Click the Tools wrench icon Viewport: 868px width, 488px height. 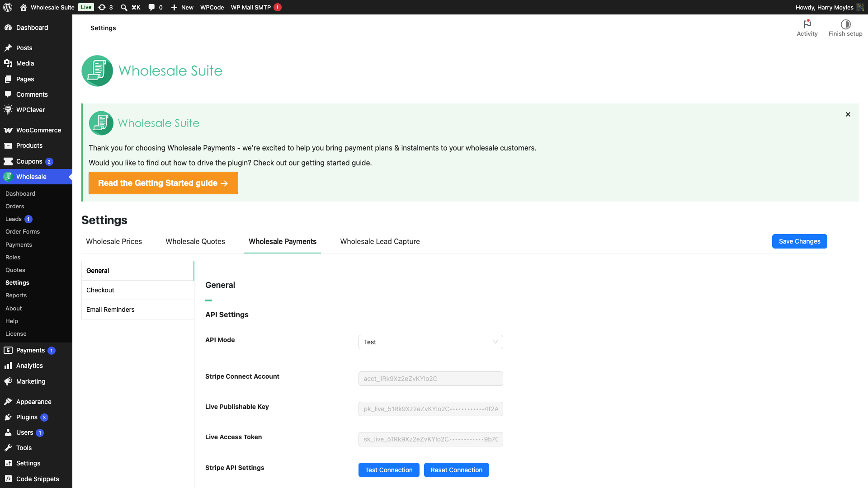click(x=8, y=448)
